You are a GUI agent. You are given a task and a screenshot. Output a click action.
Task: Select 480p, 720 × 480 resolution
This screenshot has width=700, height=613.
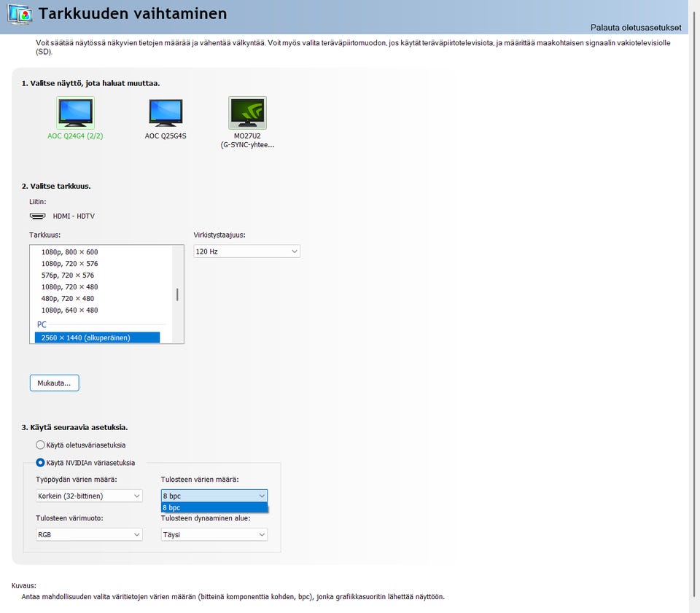[68, 298]
